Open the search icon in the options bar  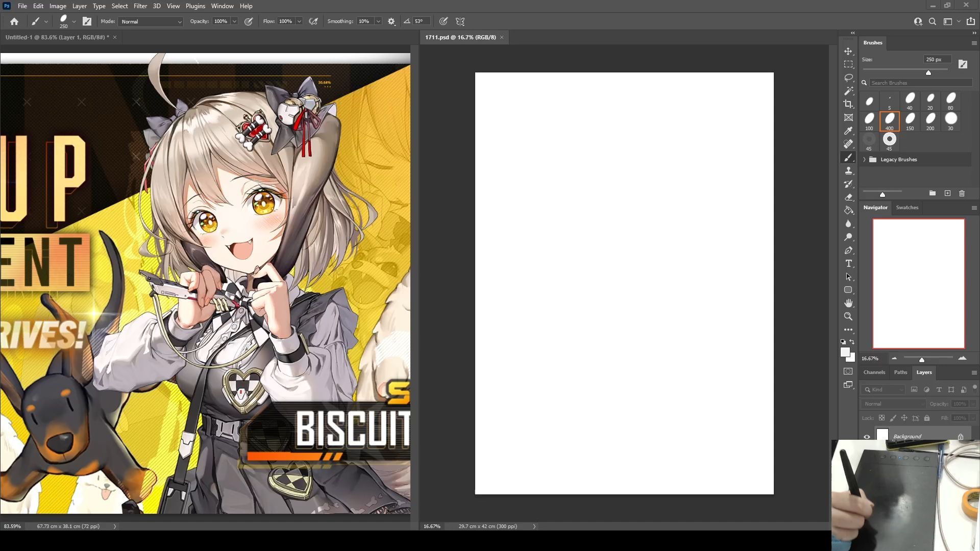pyautogui.click(x=933, y=21)
